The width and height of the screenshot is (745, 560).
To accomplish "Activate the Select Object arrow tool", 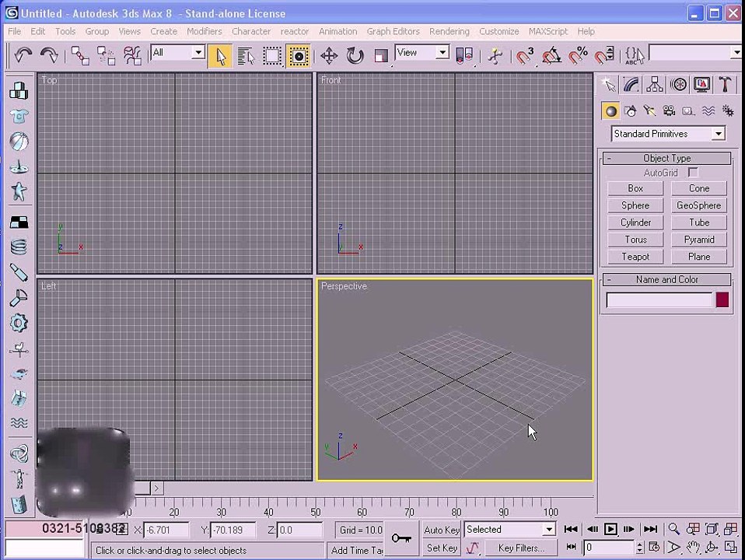I will coord(220,56).
